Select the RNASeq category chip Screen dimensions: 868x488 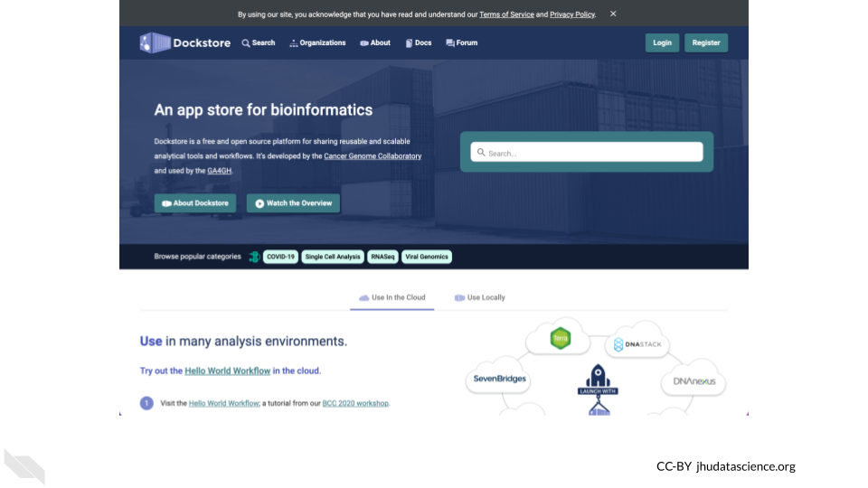tap(382, 257)
